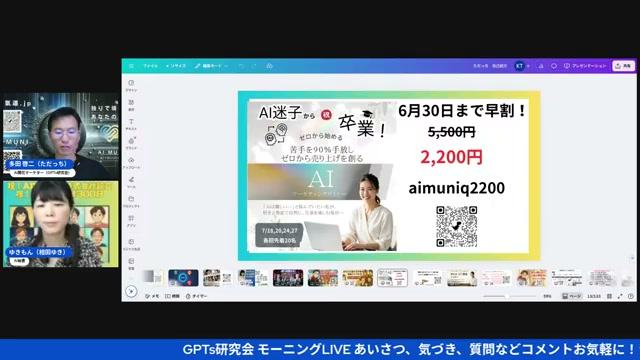The height and width of the screenshot is (360, 640).
Task: Open the 素材 elements panel
Action: 131,105
